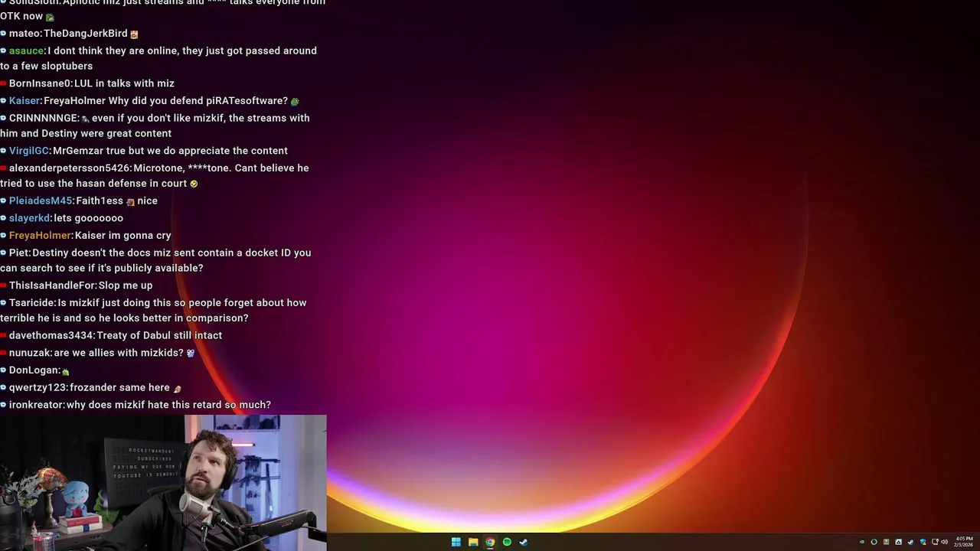Click the message 'lets gooooooo'
Viewport: 980px width, 551px height.
[x=88, y=218]
